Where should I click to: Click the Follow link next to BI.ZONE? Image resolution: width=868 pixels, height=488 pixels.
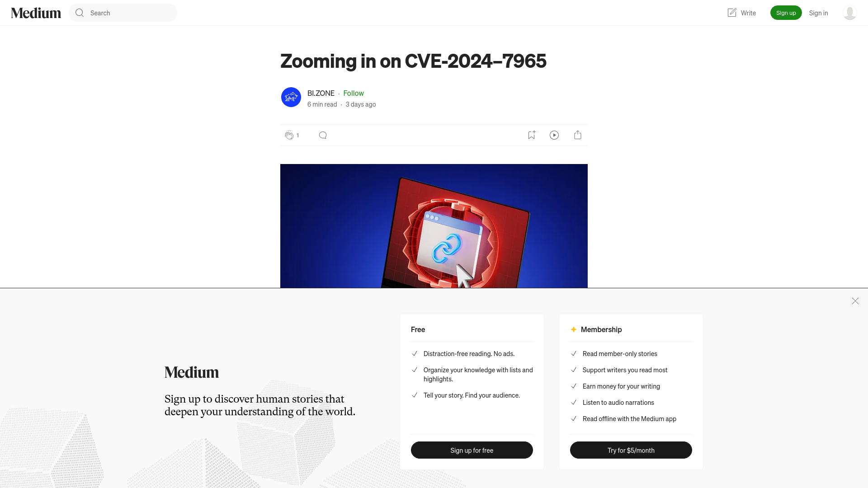(354, 92)
